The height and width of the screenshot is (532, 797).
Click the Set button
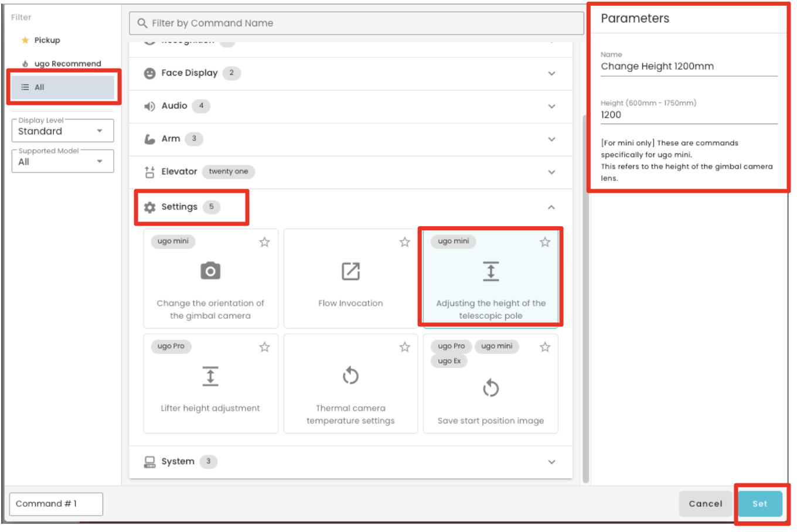coord(760,504)
